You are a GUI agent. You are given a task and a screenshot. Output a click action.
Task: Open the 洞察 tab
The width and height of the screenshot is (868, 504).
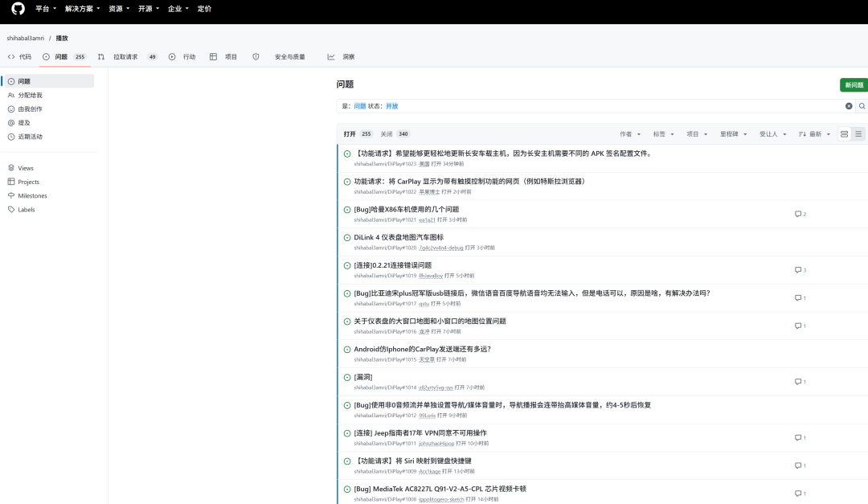[341, 56]
